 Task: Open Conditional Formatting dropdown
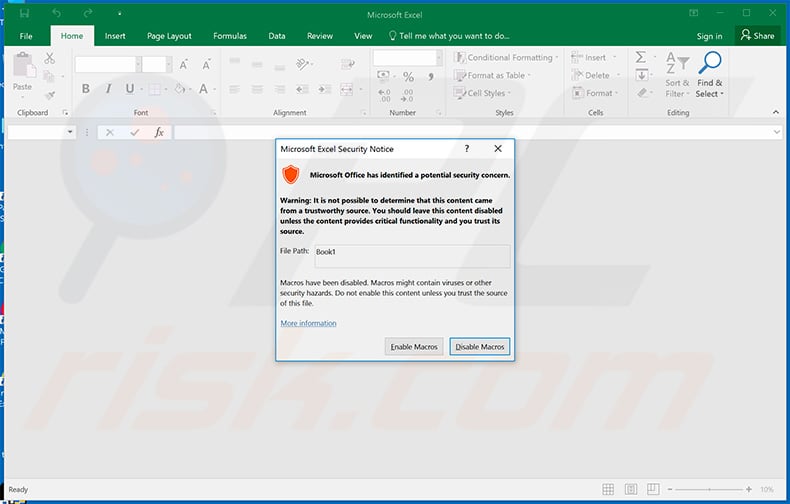506,57
